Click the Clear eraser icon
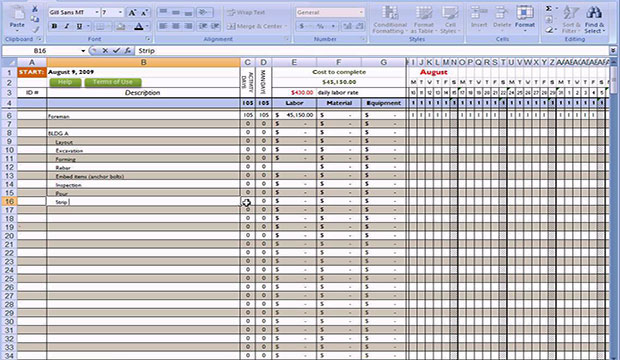This screenshot has height=360, width=620. pyautogui.click(x=549, y=30)
